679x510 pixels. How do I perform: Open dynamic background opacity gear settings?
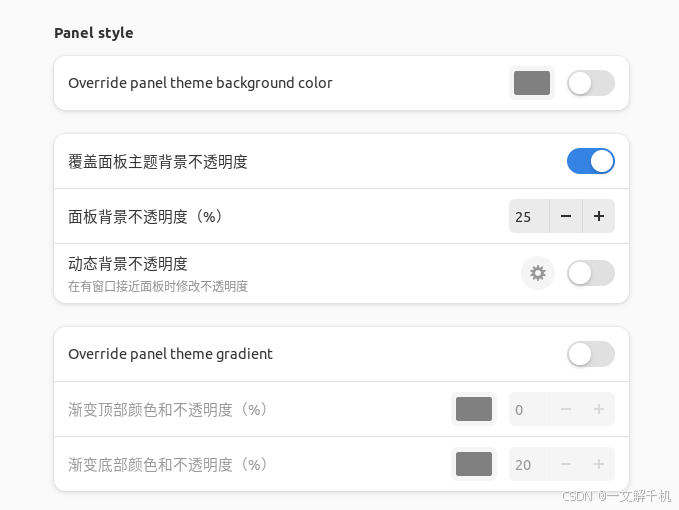538,273
